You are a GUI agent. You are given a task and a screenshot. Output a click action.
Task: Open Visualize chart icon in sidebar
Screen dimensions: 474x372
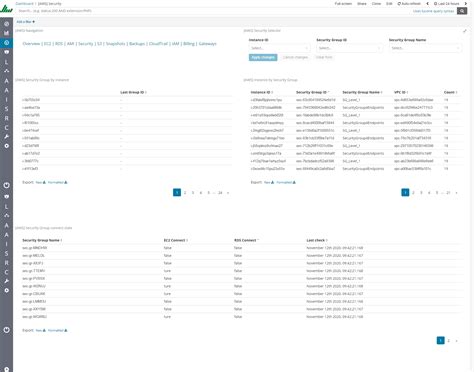click(x=6, y=33)
